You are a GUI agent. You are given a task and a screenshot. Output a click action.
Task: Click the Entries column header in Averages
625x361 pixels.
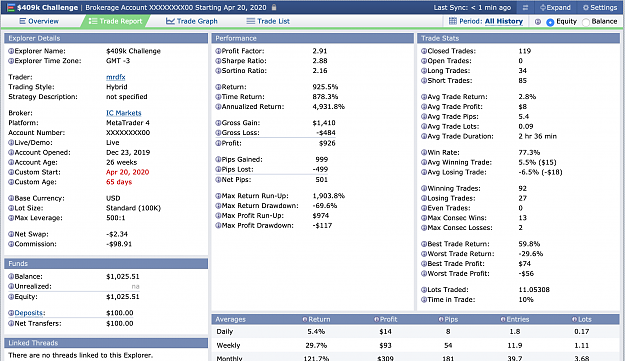coord(515,319)
